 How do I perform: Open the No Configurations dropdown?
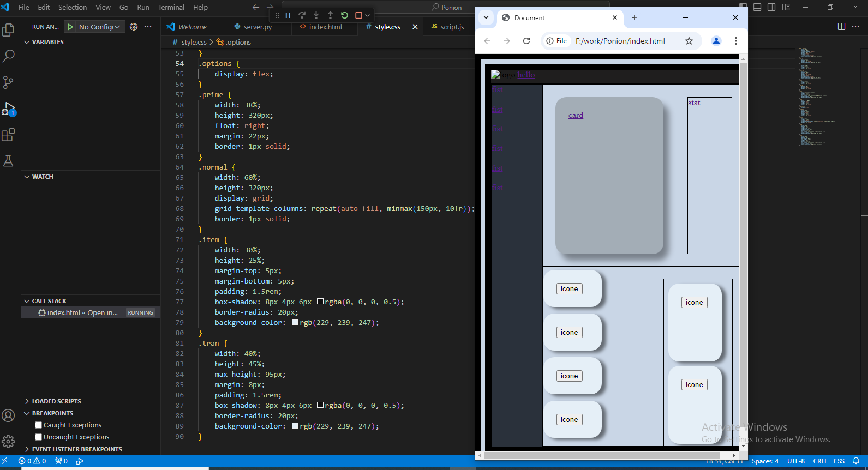99,27
